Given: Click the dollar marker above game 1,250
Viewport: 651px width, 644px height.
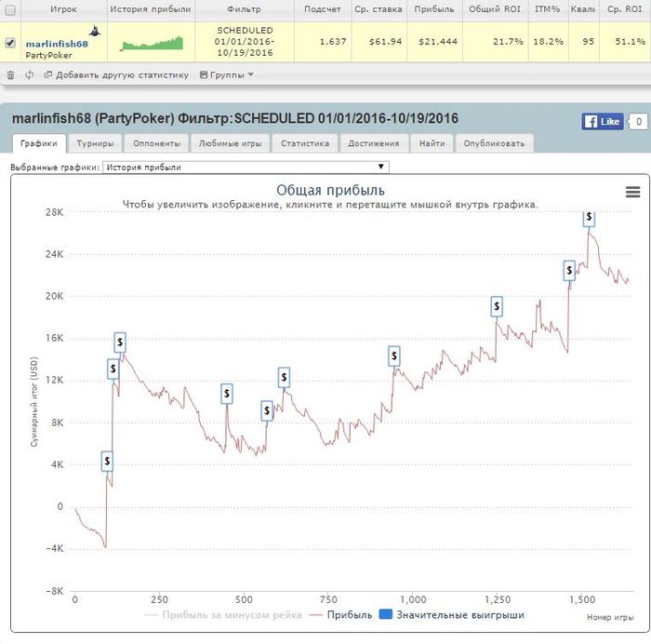Looking at the screenshot, I should (x=497, y=306).
